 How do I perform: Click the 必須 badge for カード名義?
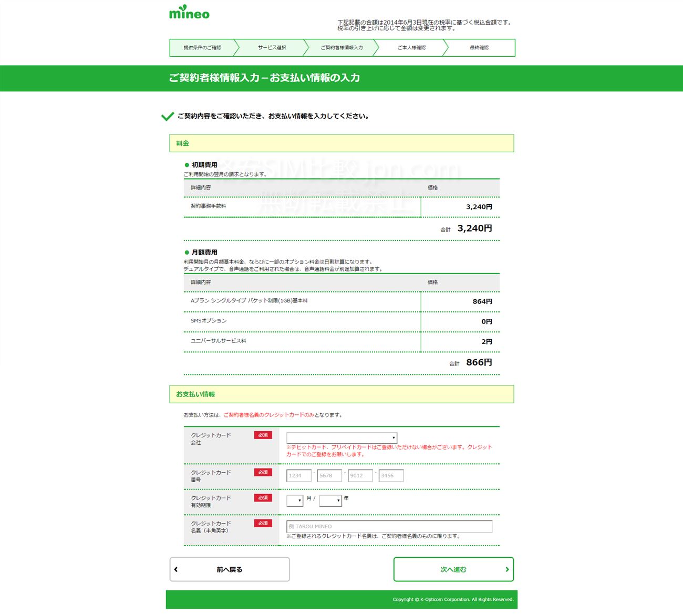[263, 523]
